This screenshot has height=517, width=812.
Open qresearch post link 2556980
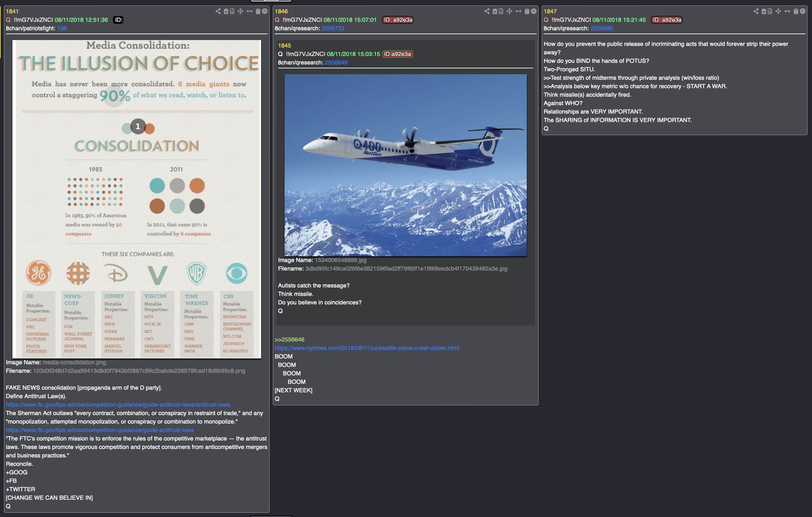(x=602, y=28)
